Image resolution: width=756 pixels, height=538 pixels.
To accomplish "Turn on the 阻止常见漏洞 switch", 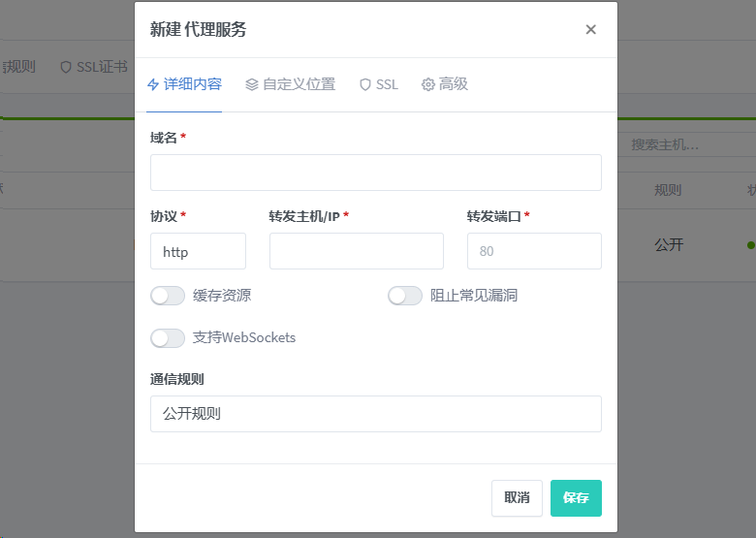I will click(405, 296).
